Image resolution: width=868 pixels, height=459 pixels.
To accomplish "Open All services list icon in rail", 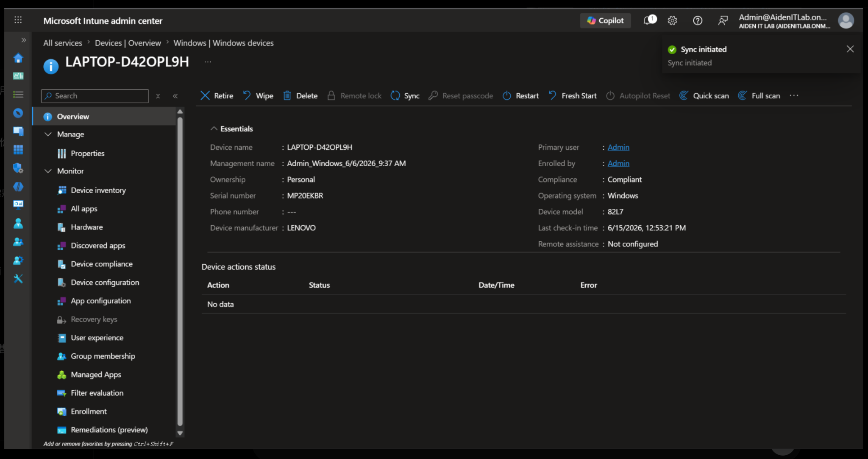I will coord(18,94).
